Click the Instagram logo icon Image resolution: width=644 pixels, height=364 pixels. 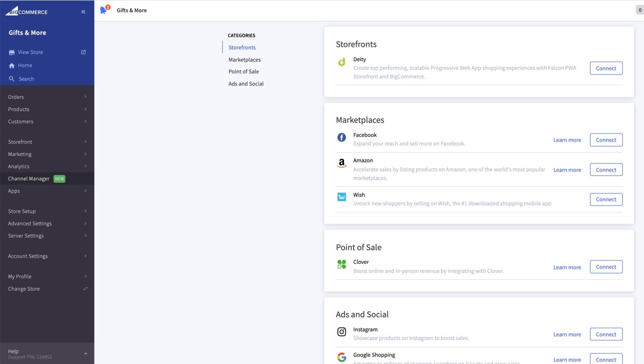coord(342,332)
